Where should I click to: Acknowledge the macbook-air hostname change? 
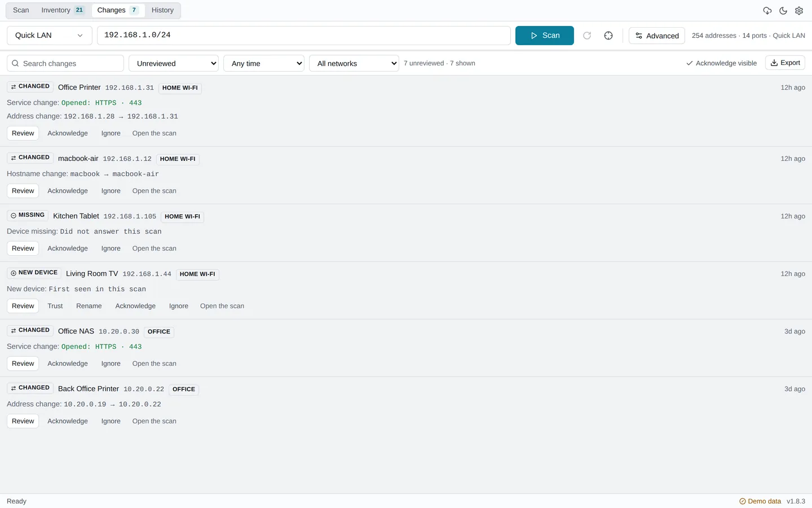click(x=68, y=191)
